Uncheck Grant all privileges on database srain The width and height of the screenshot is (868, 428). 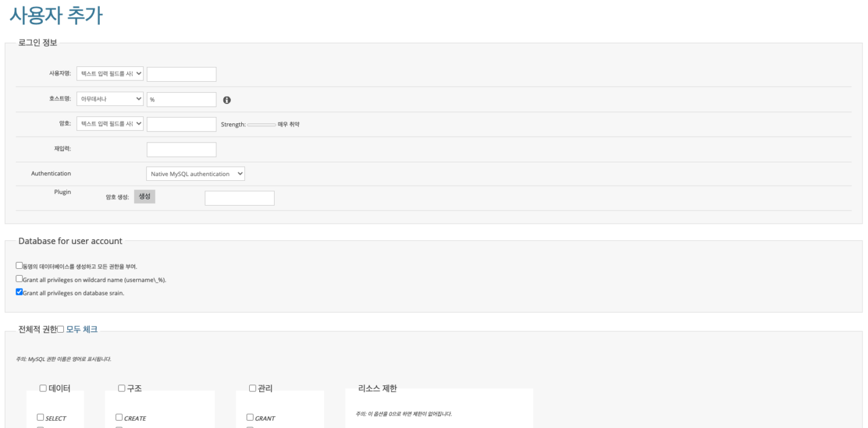point(19,292)
